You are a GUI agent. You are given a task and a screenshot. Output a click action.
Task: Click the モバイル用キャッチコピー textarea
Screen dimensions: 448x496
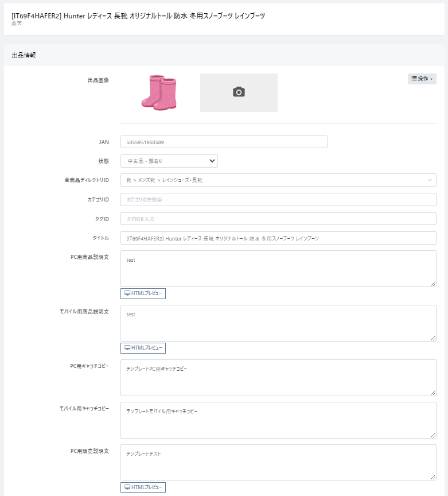point(278,420)
